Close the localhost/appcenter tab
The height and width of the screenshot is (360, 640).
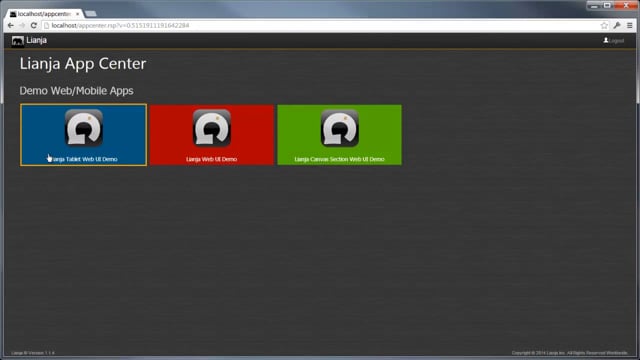coord(78,14)
